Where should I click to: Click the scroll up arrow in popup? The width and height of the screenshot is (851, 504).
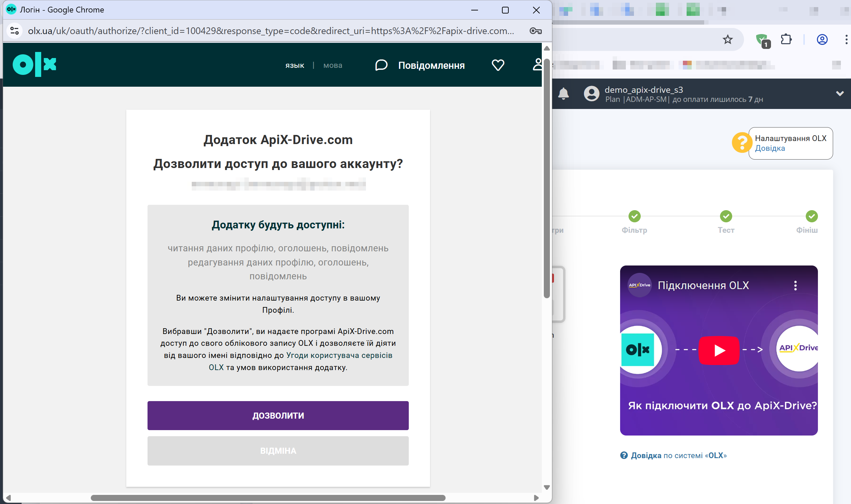pyautogui.click(x=547, y=48)
